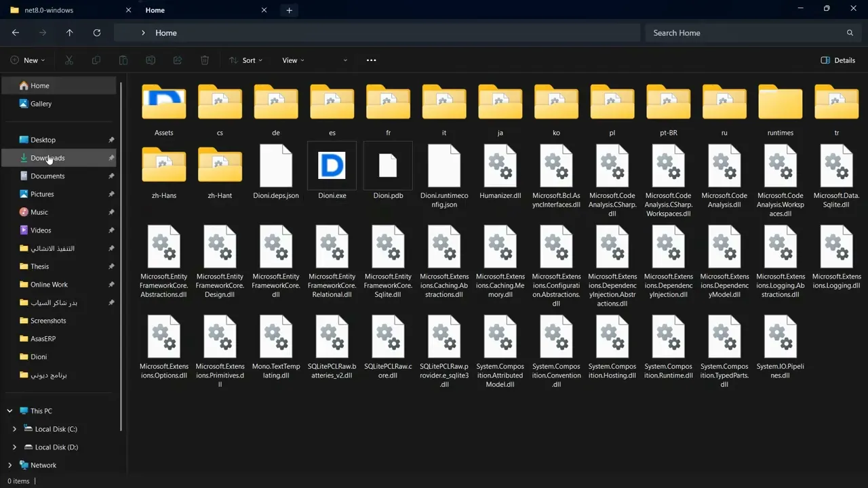Select the Assets folder
The height and width of the screenshot is (488, 868).
click(164, 110)
